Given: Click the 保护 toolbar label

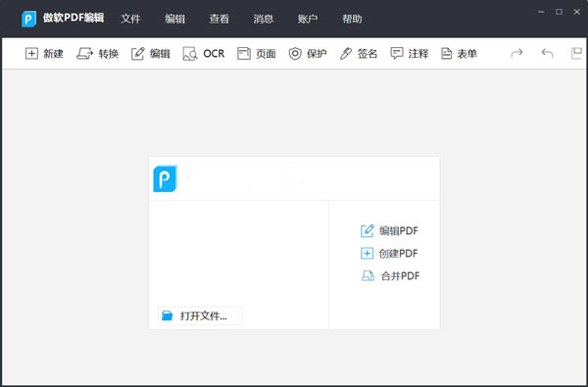Looking at the screenshot, I should click(317, 54).
